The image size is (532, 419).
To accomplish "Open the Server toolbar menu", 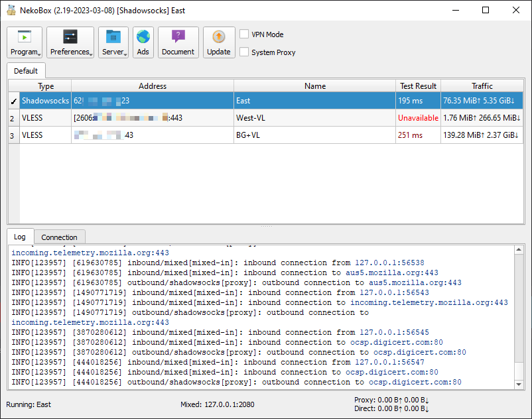I will click(113, 42).
